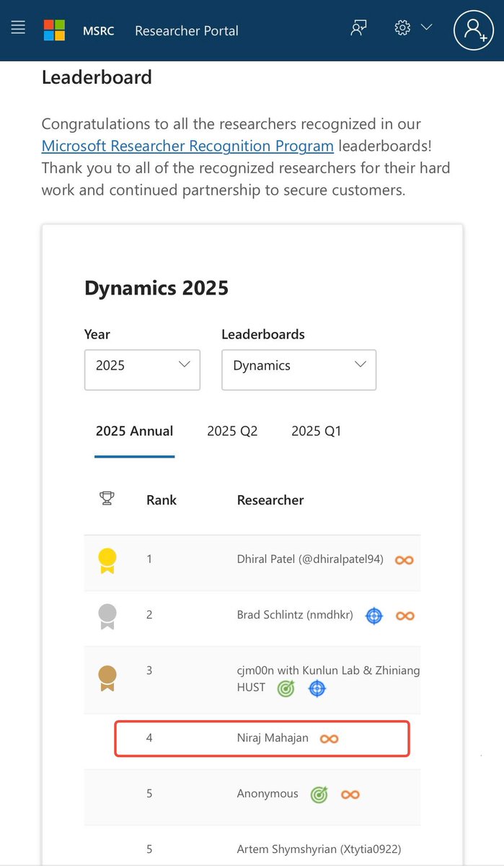Click the add user sign-in avatar
Screen dimensions: 504x866
473,30
